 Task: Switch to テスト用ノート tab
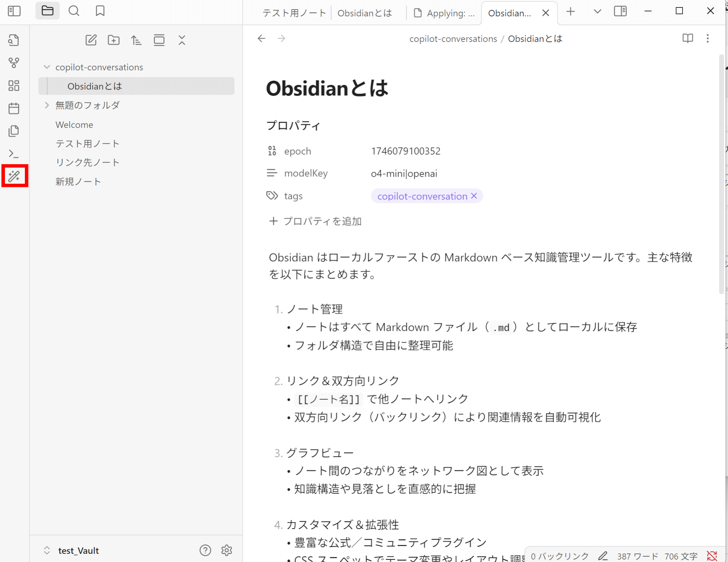(294, 13)
